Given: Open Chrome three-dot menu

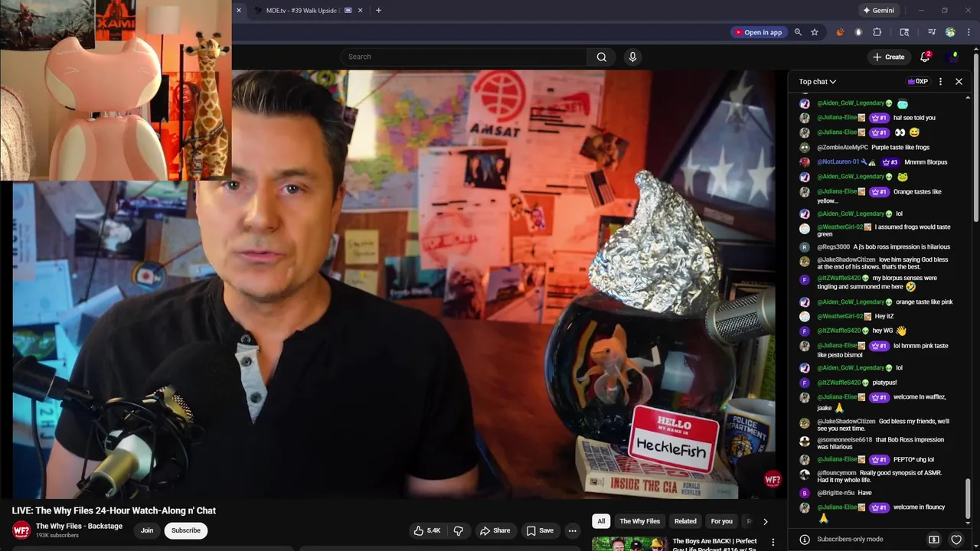Looking at the screenshot, I should point(969,32).
